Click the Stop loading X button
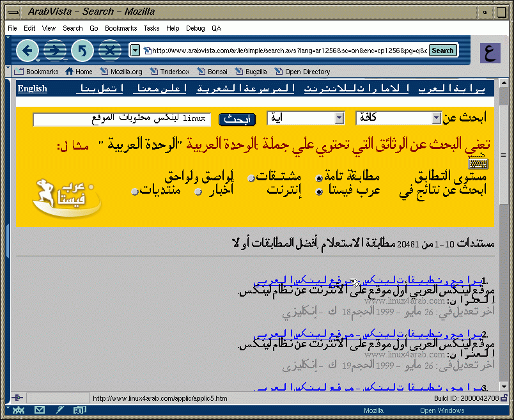 tap(110, 51)
